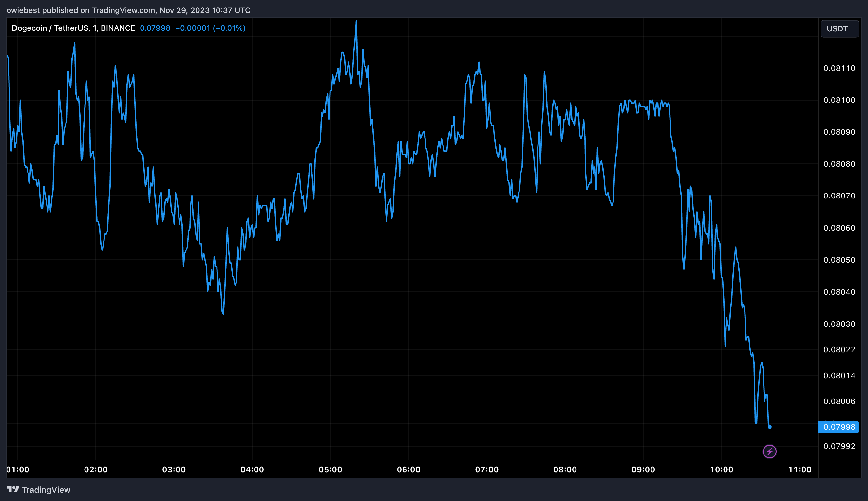
Task: Click the 02:00 time axis label
Action: point(96,469)
